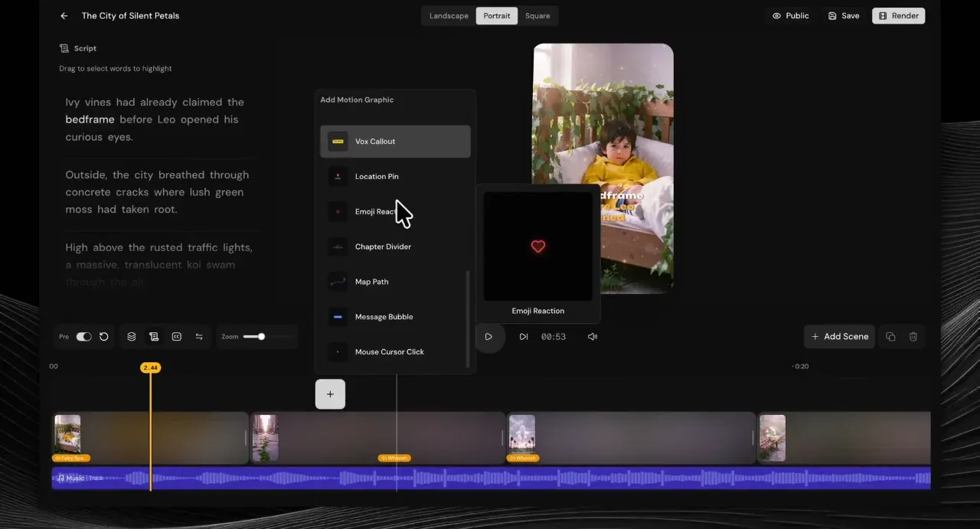Play the video preview
Viewport: 980px width, 529px height.
[488, 336]
